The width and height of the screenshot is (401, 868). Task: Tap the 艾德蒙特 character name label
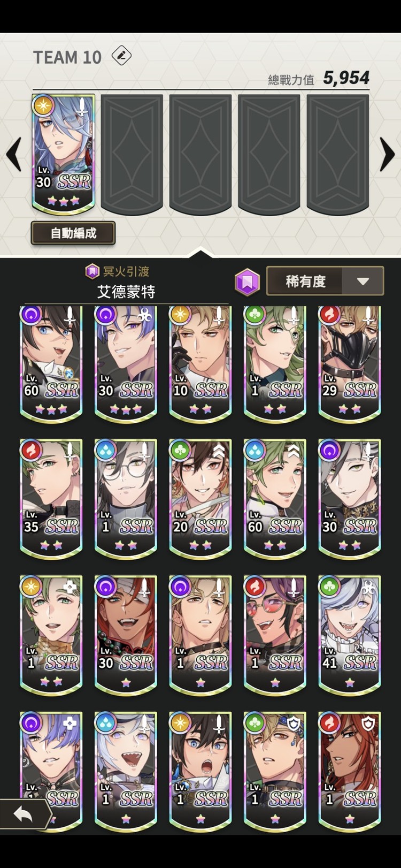coord(126,292)
